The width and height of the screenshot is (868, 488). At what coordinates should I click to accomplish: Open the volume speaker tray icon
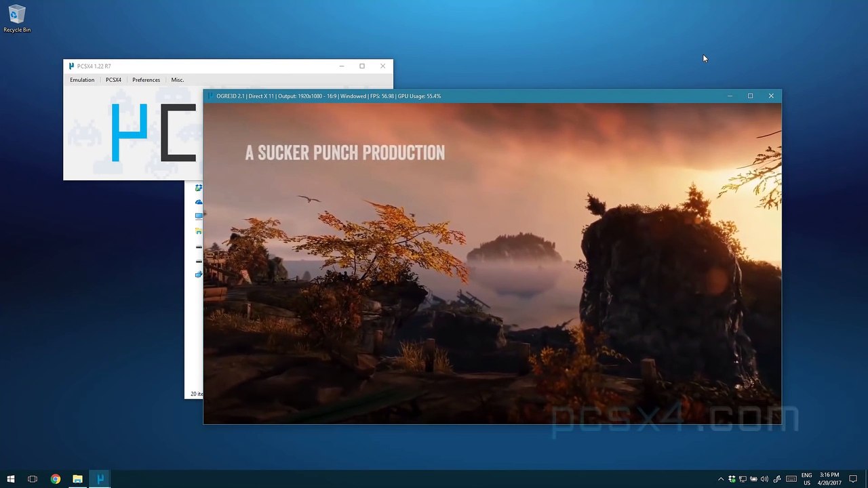click(x=764, y=479)
